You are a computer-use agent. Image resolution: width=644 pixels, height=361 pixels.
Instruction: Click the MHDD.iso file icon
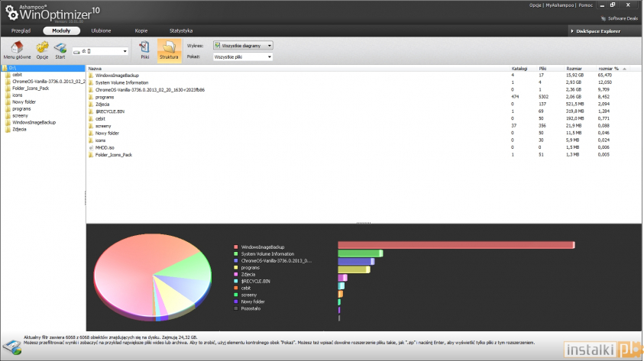coord(90,147)
